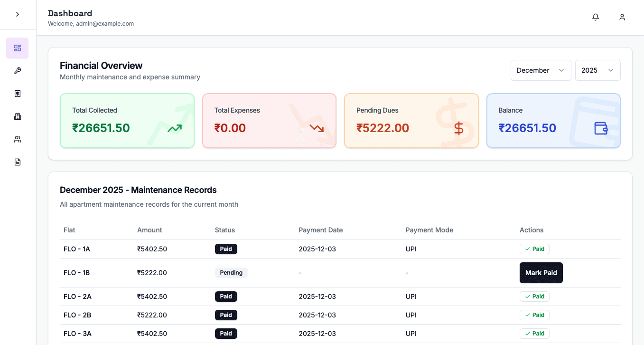Open the wrench maintenance icon in sidebar
The width and height of the screenshot is (644, 345).
[x=17, y=71]
